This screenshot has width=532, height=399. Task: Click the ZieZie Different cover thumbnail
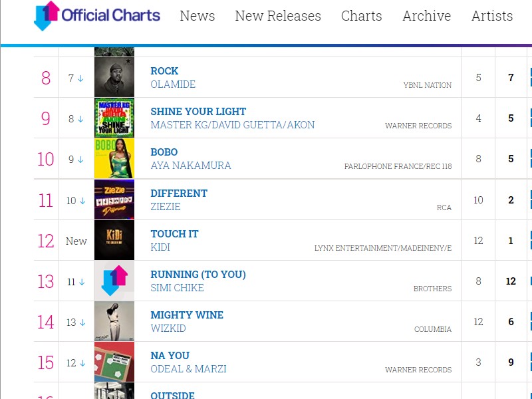pyautogui.click(x=114, y=199)
